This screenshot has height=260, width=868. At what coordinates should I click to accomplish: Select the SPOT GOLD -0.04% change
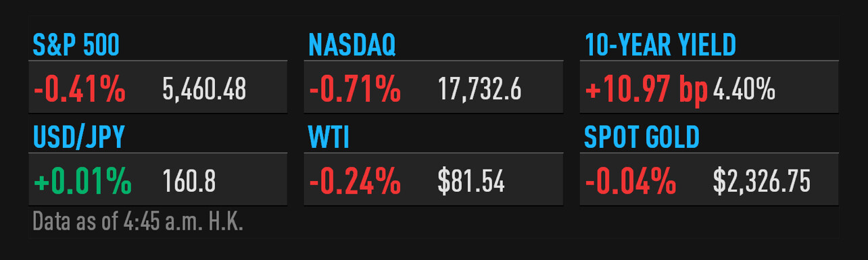[x=631, y=181]
